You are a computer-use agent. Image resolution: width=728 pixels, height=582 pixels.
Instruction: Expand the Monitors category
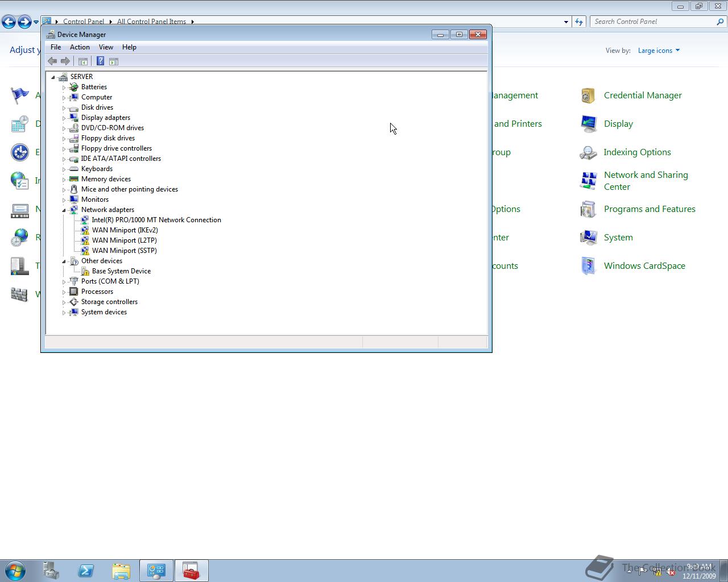(x=64, y=199)
